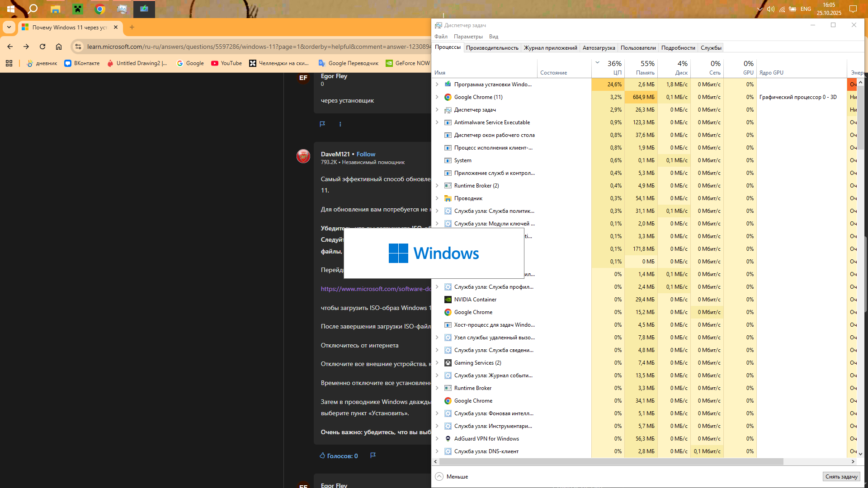Follow DaveM121 user
This screenshot has width=868, height=488.
(x=366, y=154)
